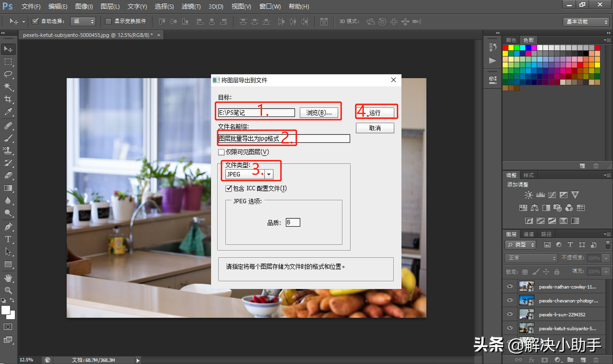Select the Clone Stamp tool
The width and height of the screenshot is (613, 364).
coord(8,150)
